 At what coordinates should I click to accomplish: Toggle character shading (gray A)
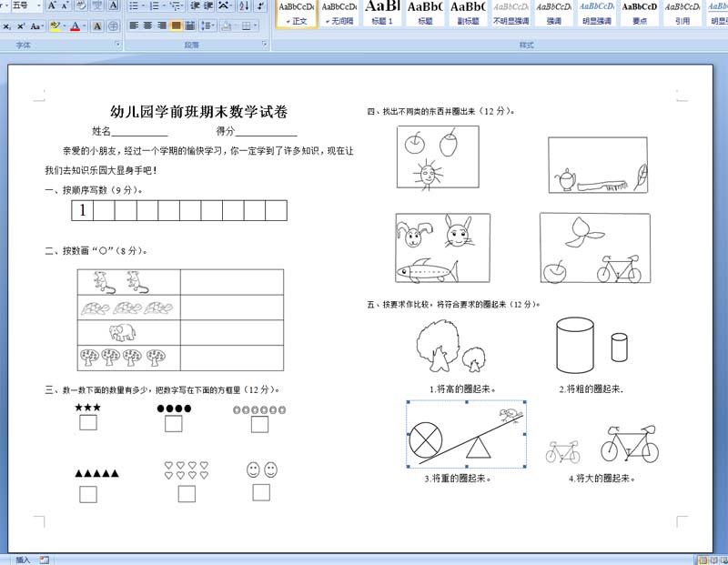[x=97, y=26]
